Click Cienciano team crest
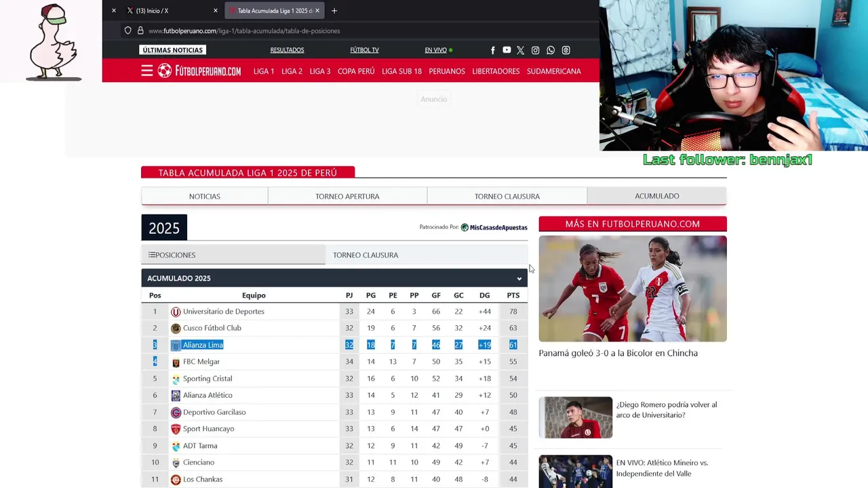 [x=176, y=462]
